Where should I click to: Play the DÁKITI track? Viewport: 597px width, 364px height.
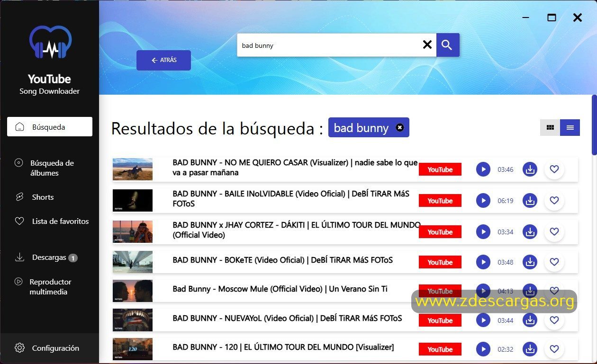(483, 231)
